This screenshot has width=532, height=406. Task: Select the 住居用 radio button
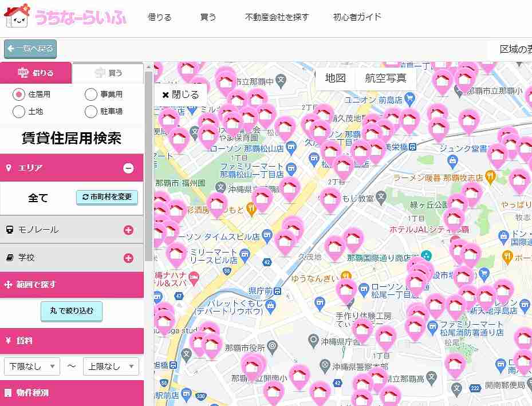coord(19,94)
